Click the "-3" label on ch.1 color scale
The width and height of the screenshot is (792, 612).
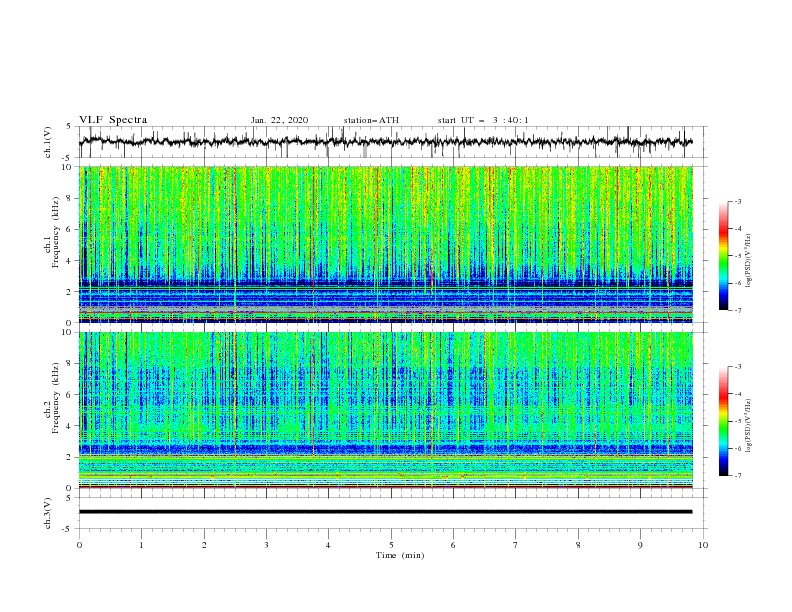(x=737, y=201)
